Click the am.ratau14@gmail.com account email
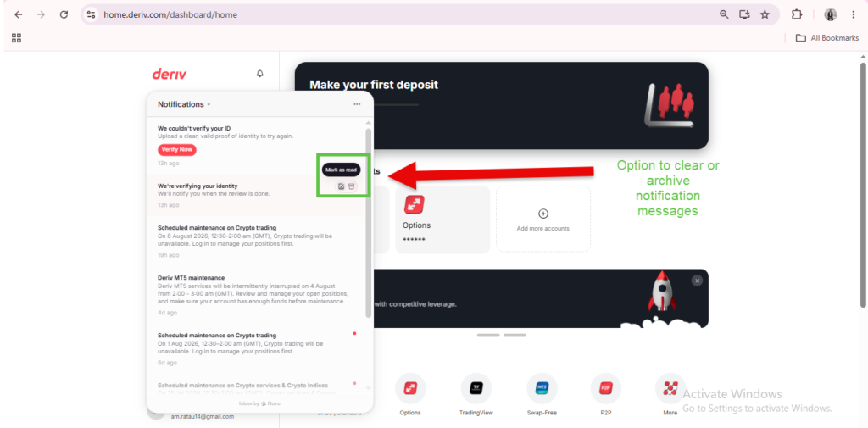The width and height of the screenshot is (868, 428). click(x=203, y=416)
